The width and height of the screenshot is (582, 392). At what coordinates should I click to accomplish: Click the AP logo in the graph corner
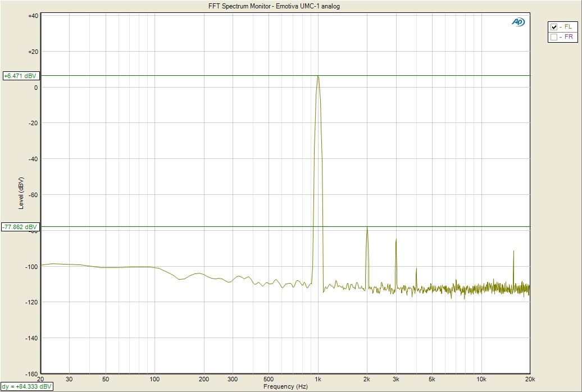click(x=517, y=22)
